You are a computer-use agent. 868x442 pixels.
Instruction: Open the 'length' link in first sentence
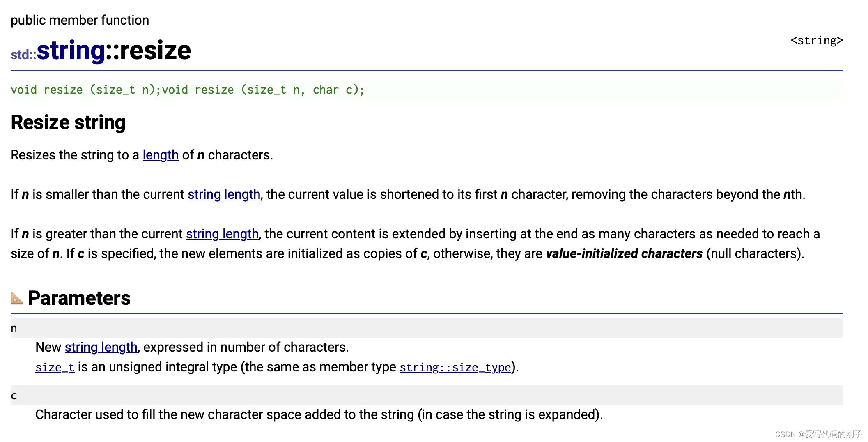point(161,155)
